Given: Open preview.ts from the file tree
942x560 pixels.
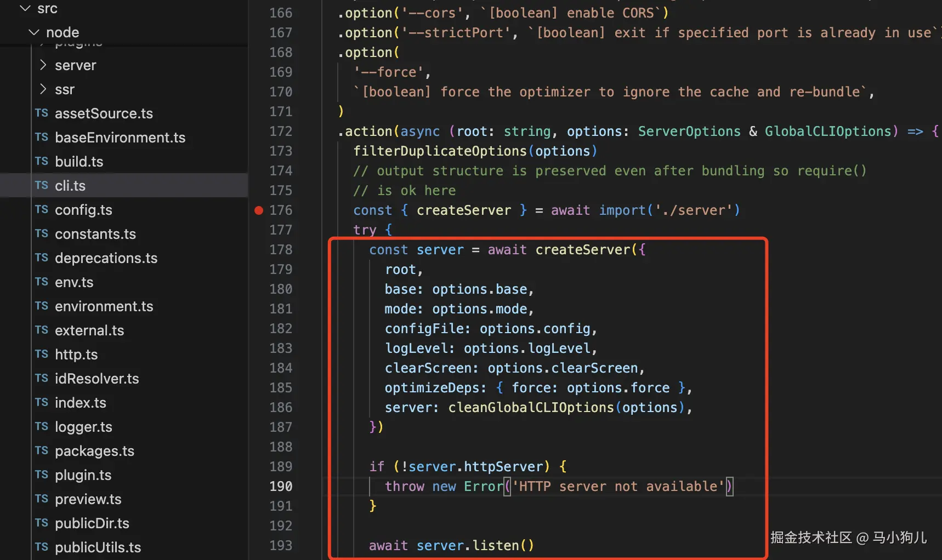Looking at the screenshot, I should click(88, 499).
